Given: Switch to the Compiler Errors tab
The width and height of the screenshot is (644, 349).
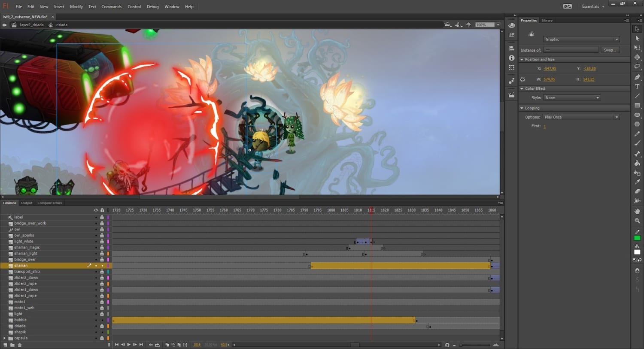Looking at the screenshot, I should [50, 203].
